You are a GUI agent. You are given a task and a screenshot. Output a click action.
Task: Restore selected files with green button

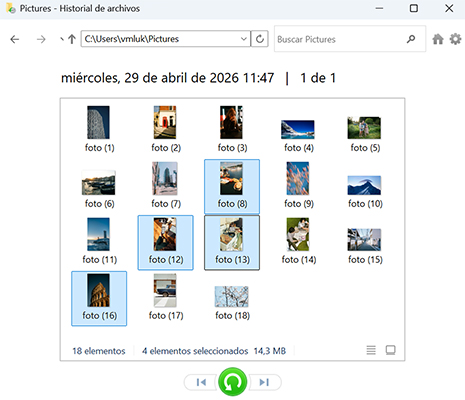tap(233, 382)
